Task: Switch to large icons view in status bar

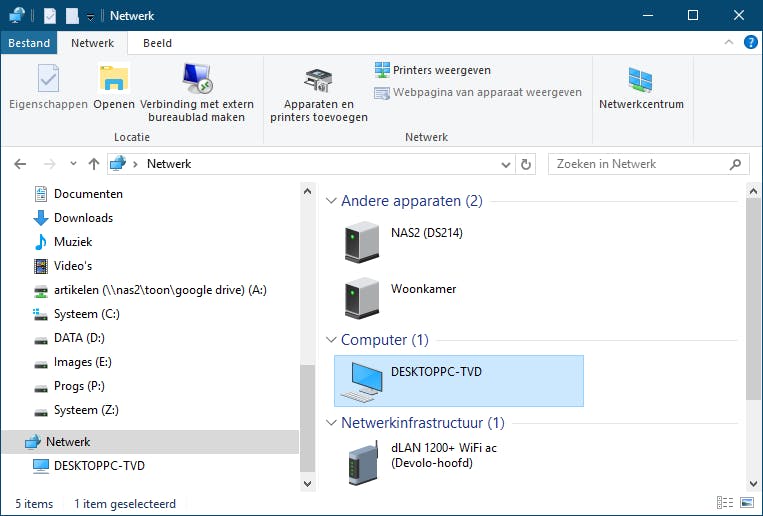Action: pos(746,502)
